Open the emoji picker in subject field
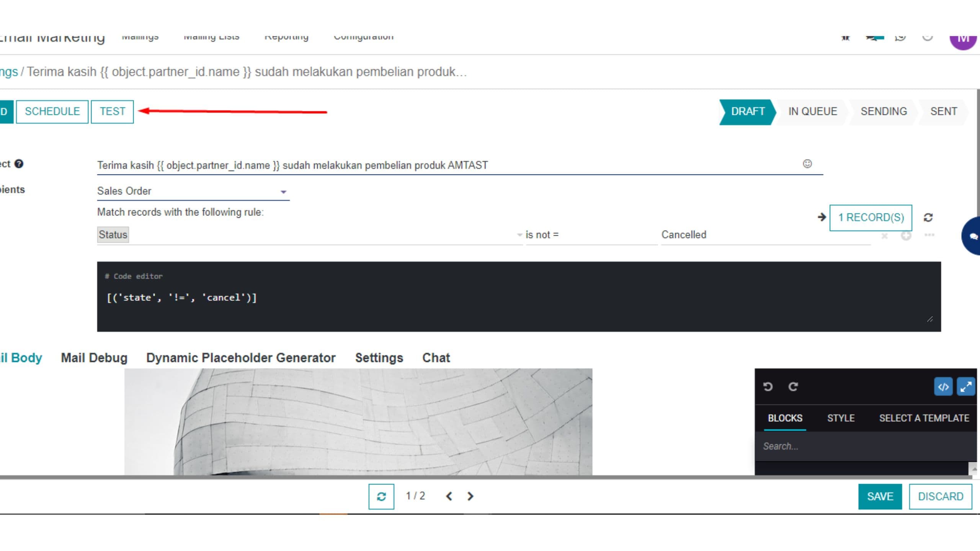Screen dimensions: 980x551 pos(807,164)
